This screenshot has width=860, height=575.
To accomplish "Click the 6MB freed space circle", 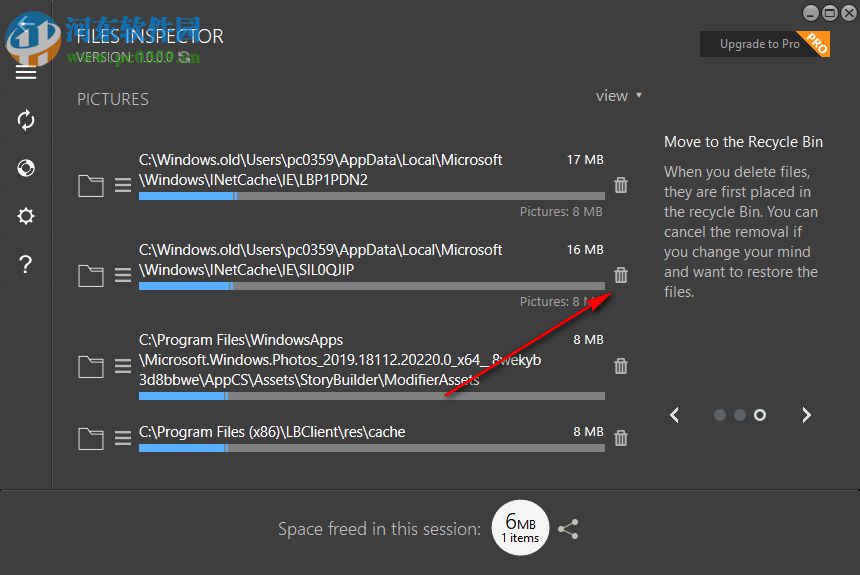I will click(520, 528).
